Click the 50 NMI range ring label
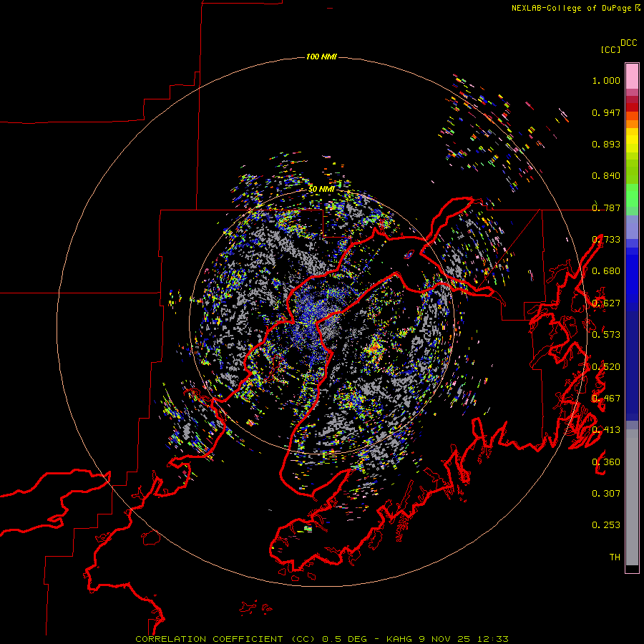The width and height of the screenshot is (644, 644). [321, 189]
